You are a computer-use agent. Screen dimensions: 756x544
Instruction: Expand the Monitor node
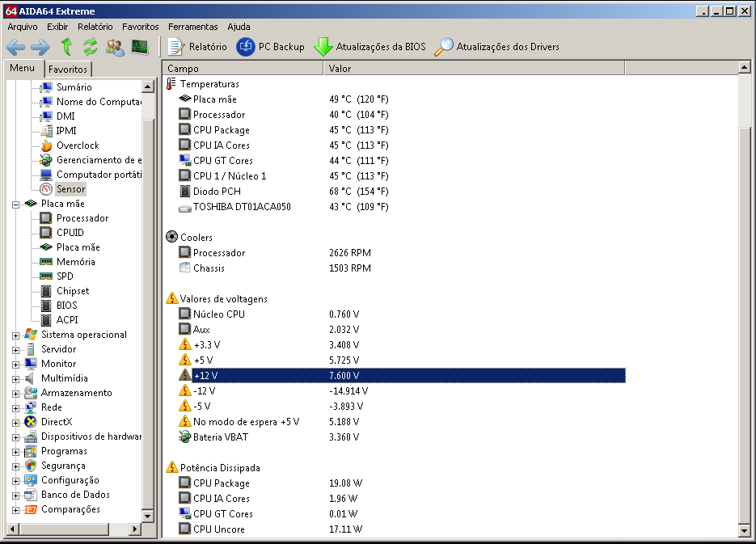(15, 365)
